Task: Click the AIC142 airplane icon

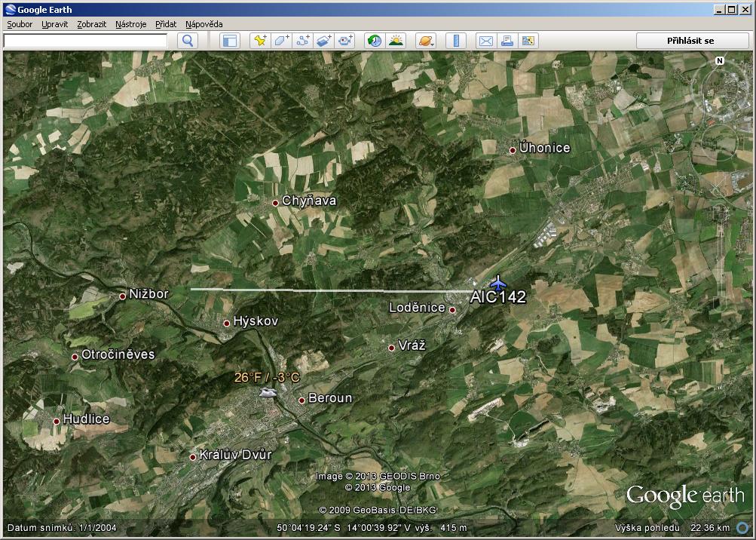Action: (x=497, y=282)
